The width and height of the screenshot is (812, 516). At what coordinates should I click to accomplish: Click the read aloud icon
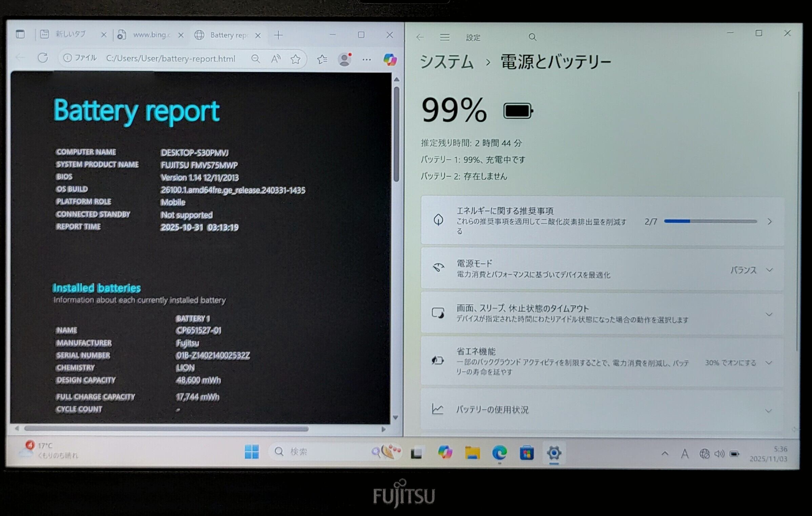click(x=276, y=59)
